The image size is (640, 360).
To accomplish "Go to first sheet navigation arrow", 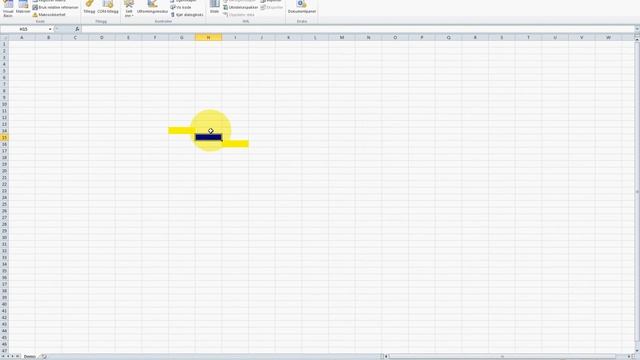I will pos(3,357).
